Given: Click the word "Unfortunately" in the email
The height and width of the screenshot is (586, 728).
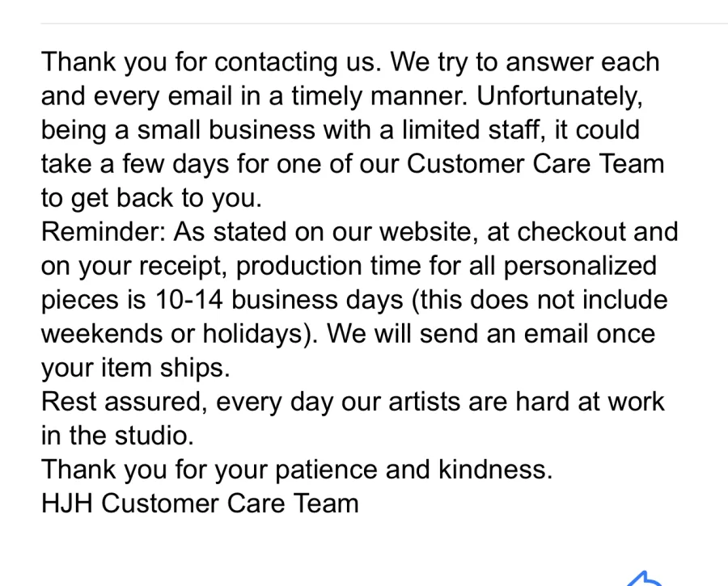Looking at the screenshot, I should coord(568,96).
